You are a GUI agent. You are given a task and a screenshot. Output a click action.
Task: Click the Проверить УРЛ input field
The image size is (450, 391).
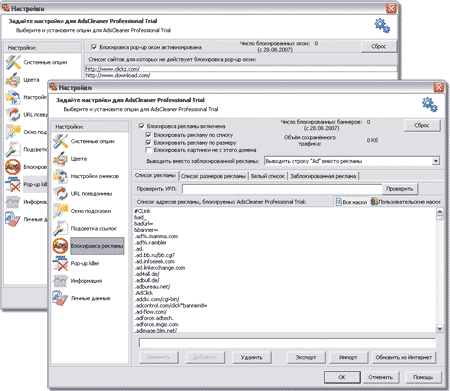282,189
